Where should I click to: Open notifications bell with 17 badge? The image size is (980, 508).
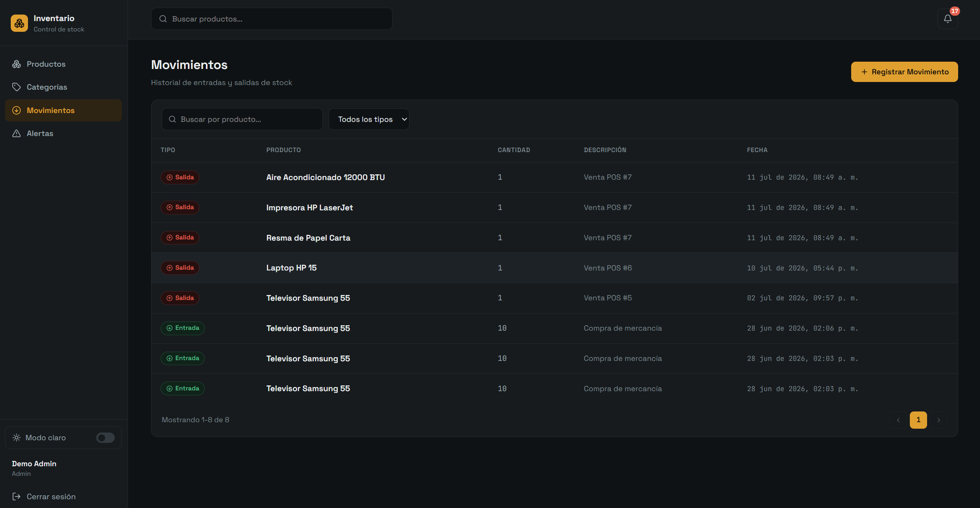947,19
